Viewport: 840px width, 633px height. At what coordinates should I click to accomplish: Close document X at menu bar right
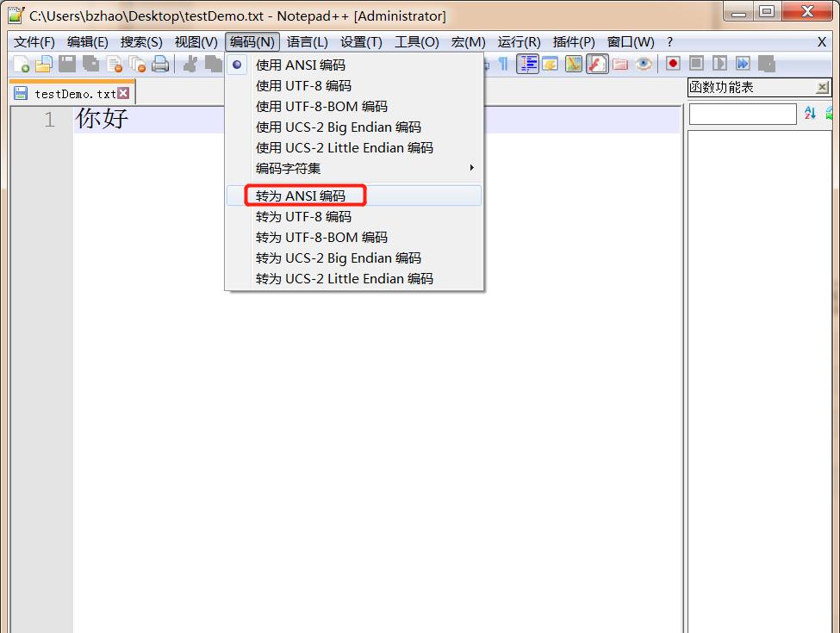pos(822,42)
